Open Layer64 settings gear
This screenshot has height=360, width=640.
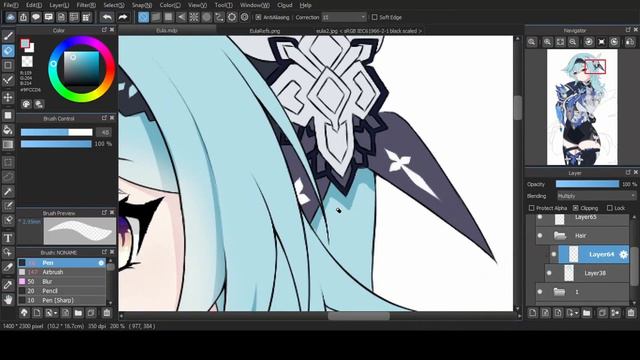(x=623, y=255)
